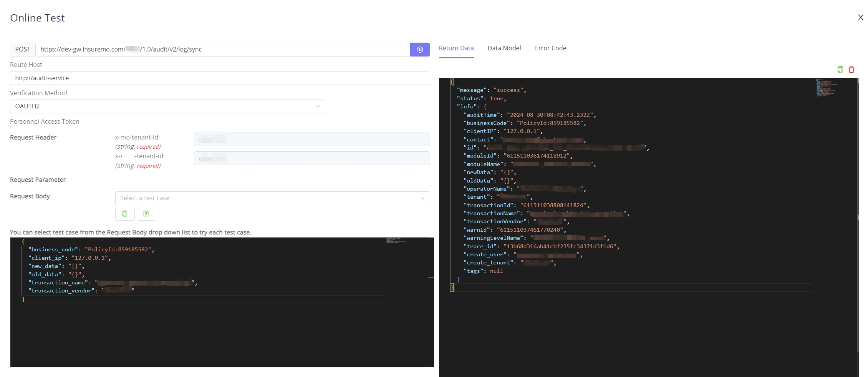This screenshot has height=377, width=868.
Task: Copy return data with green copy icon
Action: pyautogui.click(x=840, y=70)
